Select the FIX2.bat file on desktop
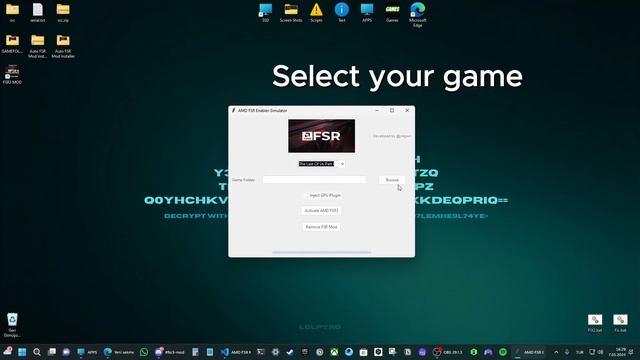The height and width of the screenshot is (360, 640). 595,323
